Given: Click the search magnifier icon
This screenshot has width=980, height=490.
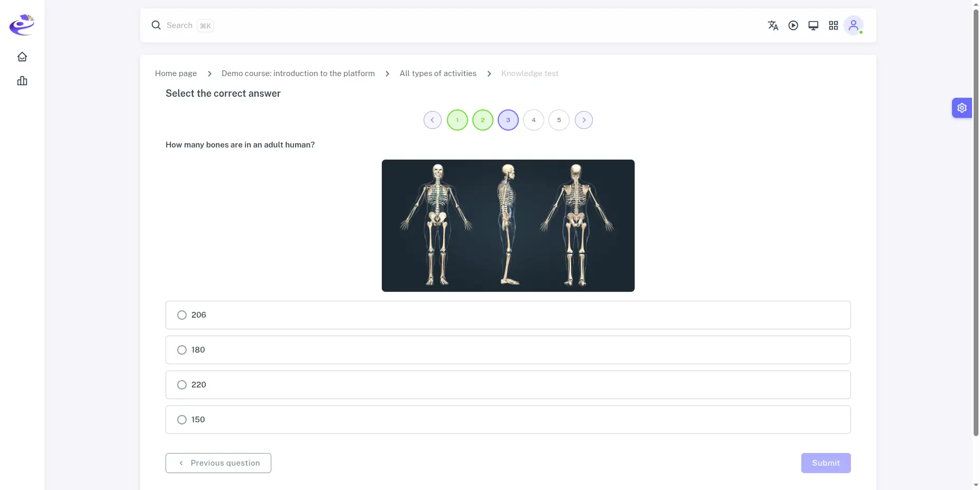Looking at the screenshot, I should click(x=156, y=25).
